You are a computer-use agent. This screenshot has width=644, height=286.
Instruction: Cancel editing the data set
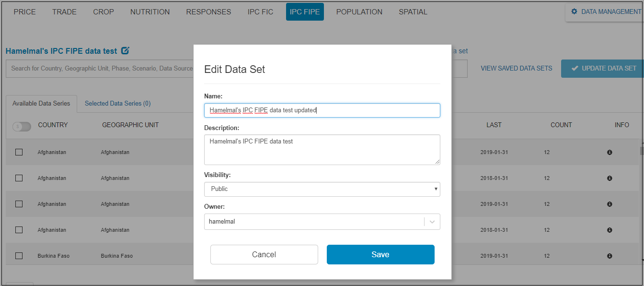tap(264, 254)
